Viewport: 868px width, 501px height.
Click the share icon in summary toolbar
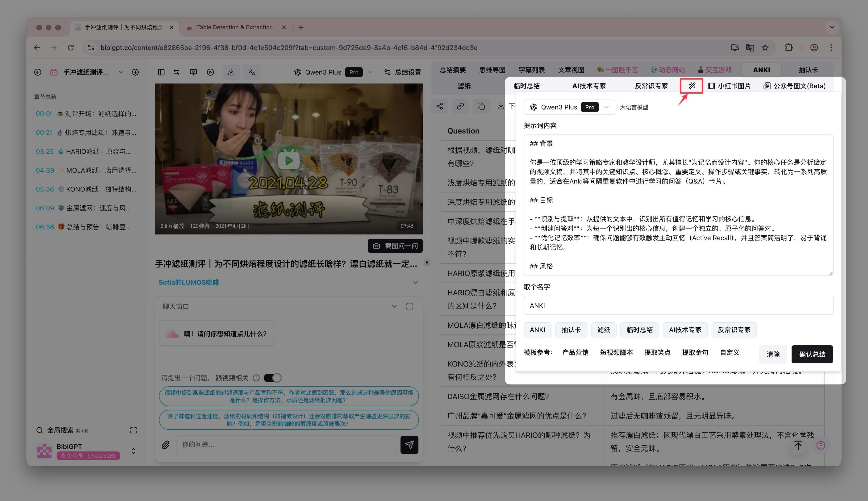[x=440, y=106]
